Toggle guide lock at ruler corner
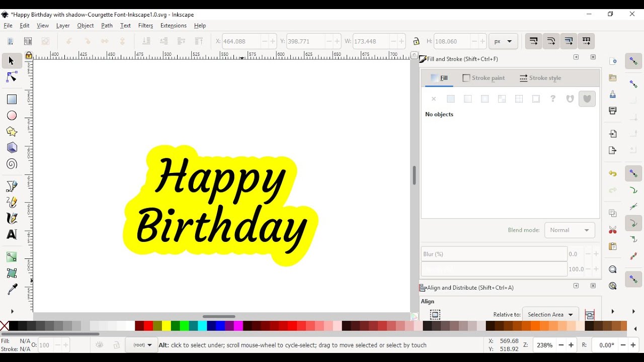The width and height of the screenshot is (644, 362). click(x=29, y=55)
